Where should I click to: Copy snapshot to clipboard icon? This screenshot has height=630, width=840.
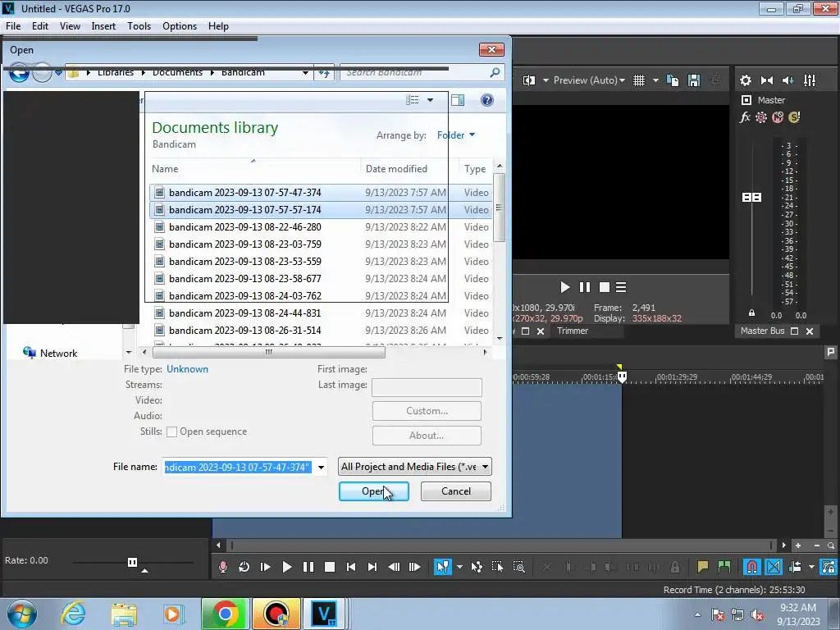click(x=673, y=80)
